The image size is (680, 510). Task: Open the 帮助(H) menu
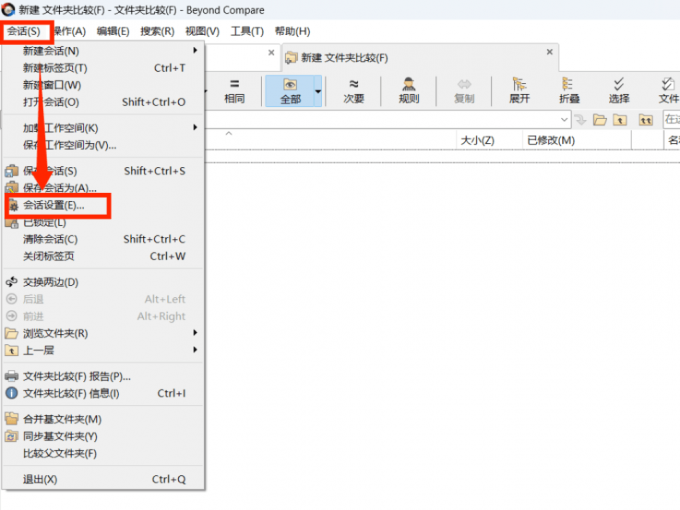(292, 31)
